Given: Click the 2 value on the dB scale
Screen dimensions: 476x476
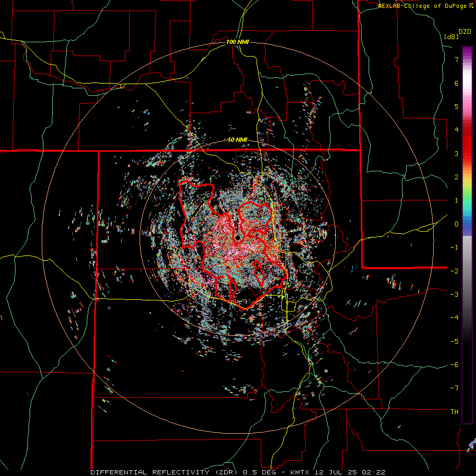Looking at the screenshot, I should click(x=456, y=177).
